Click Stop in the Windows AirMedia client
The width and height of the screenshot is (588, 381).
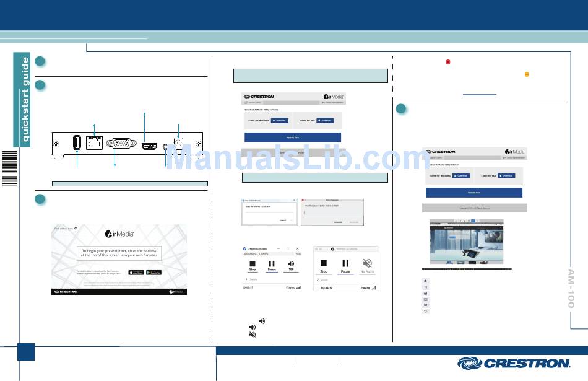click(253, 266)
